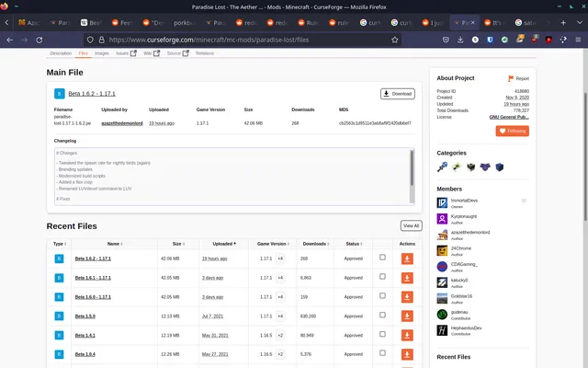Image resolution: width=588 pixels, height=368 pixels.
Task: Switch to the Description tab
Action: pos(61,53)
